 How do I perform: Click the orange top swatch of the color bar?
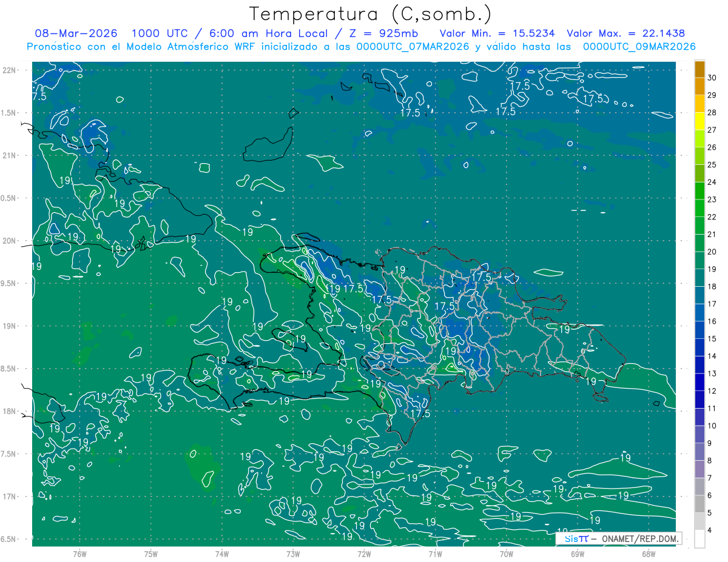[699, 70]
